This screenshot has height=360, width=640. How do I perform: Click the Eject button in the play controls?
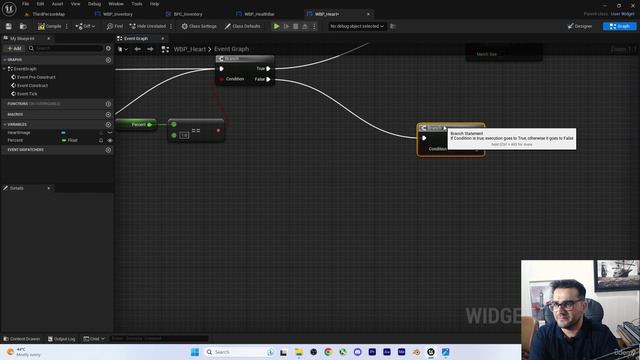304,26
